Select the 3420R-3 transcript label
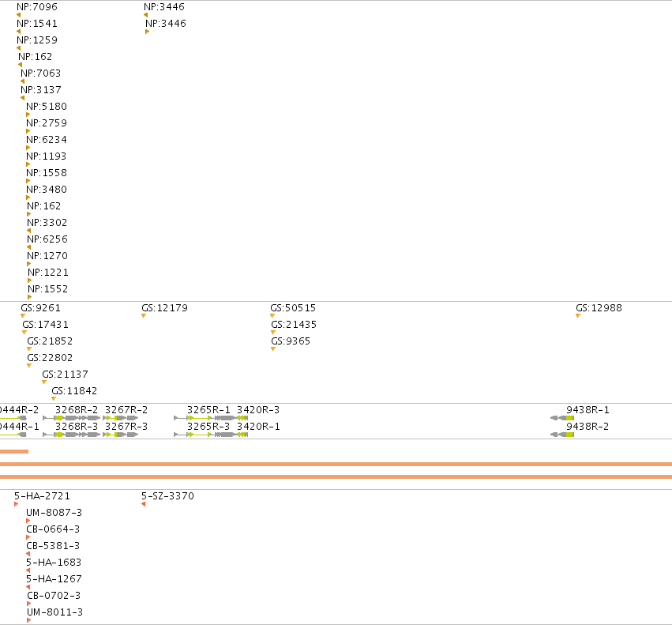The image size is (672, 625). [258, 409]
